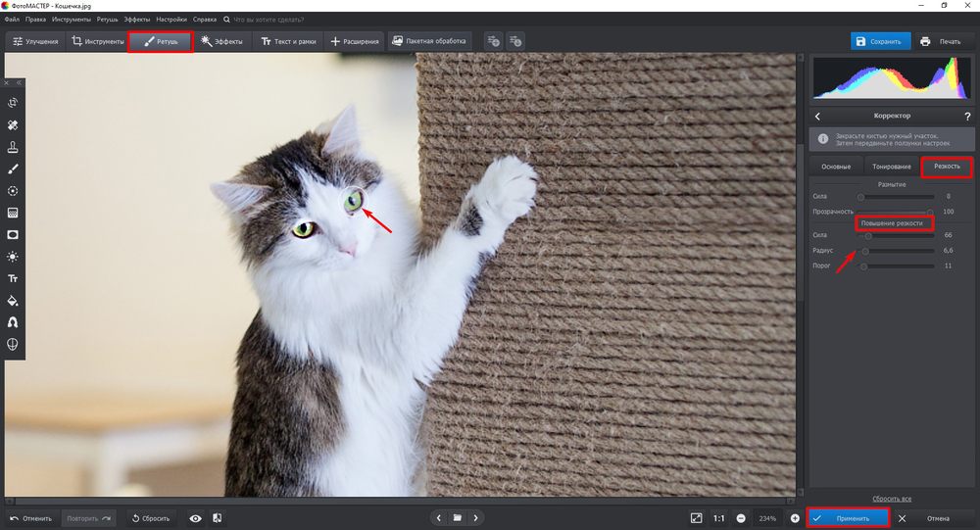Set zoom to 1:1 actual size

(718, 518)
